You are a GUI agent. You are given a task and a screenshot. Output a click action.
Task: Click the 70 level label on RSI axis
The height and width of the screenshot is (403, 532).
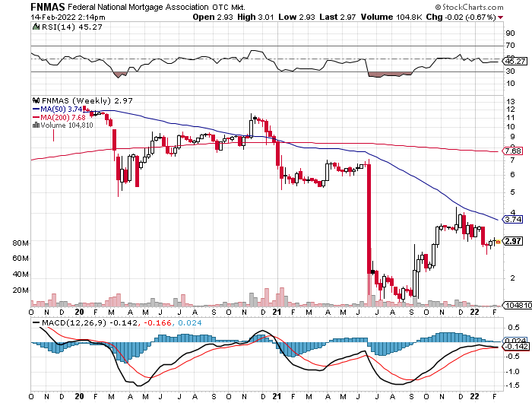click(x=510, y=46)
